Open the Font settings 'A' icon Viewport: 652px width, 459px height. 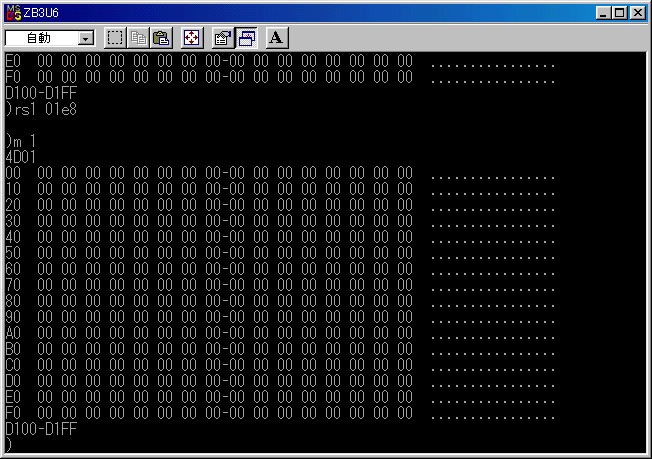click(277, 38)
